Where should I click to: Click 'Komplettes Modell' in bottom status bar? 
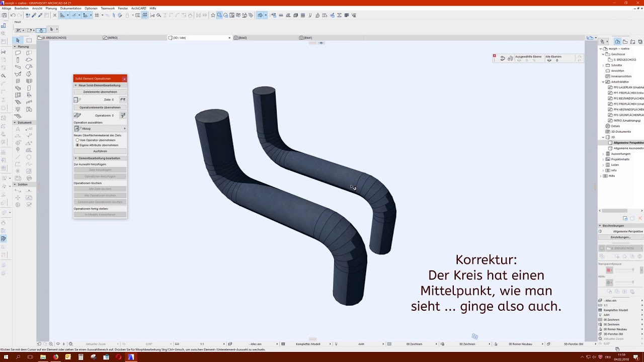click(x=308, y=344)
